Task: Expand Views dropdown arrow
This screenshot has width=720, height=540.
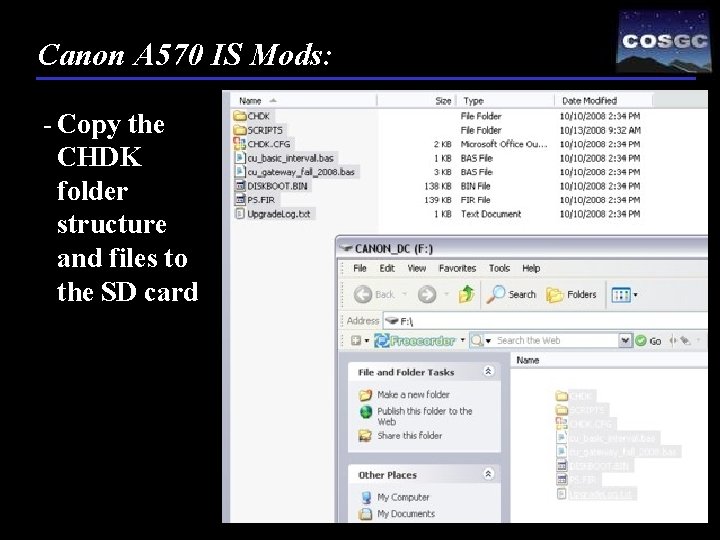Action: click(636, 295)
